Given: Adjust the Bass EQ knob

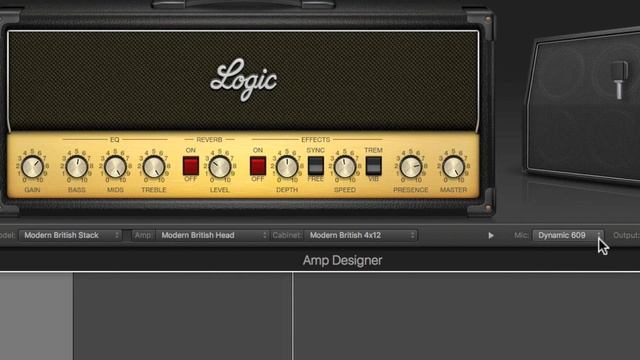Looking at the screenshot, I should pos(77,167).
